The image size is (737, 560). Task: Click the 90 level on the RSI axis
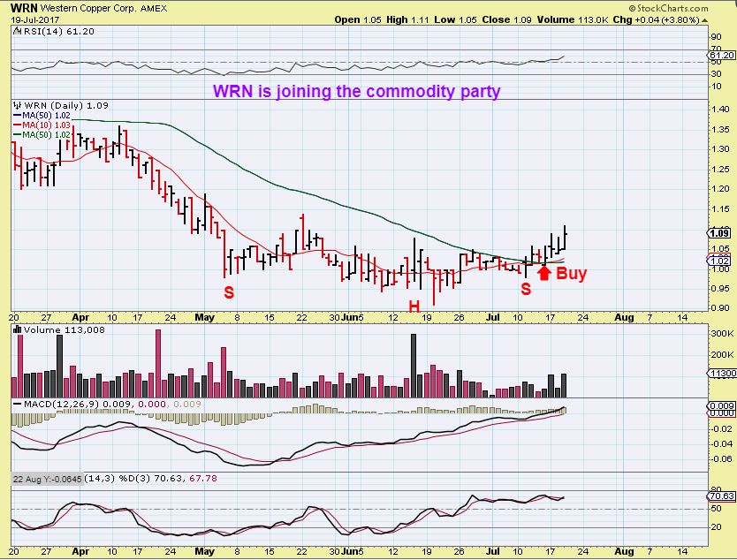point(717,37)
